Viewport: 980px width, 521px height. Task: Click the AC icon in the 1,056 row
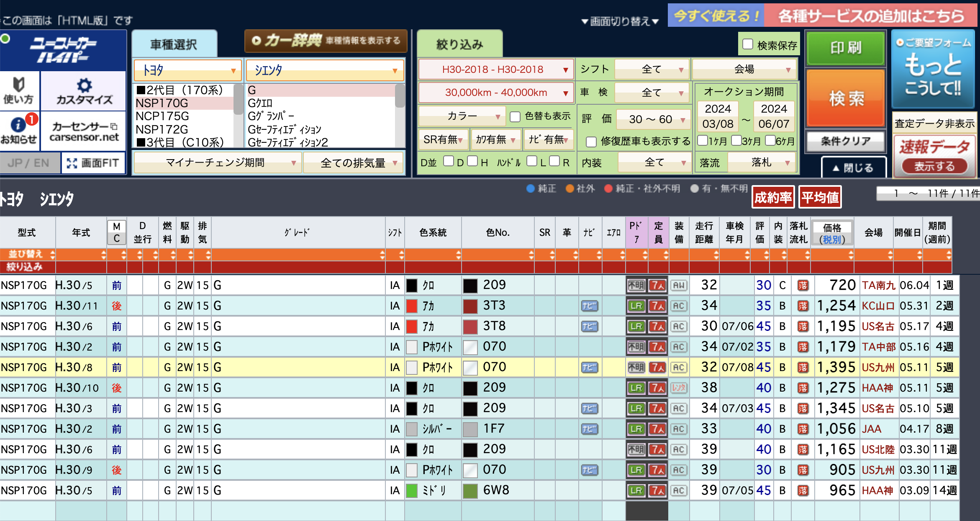(679, 429)
